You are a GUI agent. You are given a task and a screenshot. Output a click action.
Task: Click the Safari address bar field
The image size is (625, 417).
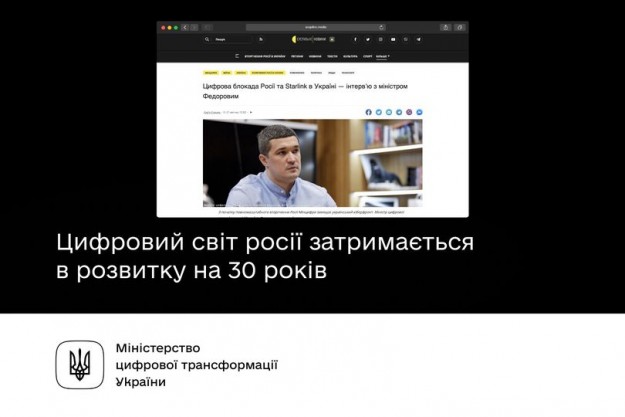click(x=312, y=27)
